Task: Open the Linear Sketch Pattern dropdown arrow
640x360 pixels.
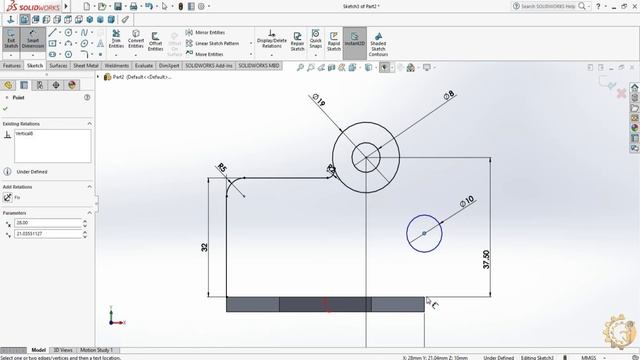Action: (x=251, y=43)
